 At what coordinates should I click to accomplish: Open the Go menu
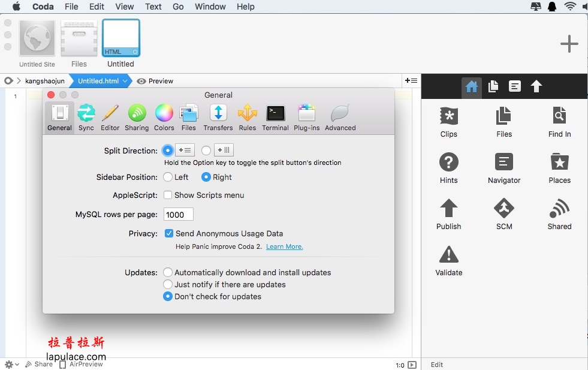(x=178, y=7)
